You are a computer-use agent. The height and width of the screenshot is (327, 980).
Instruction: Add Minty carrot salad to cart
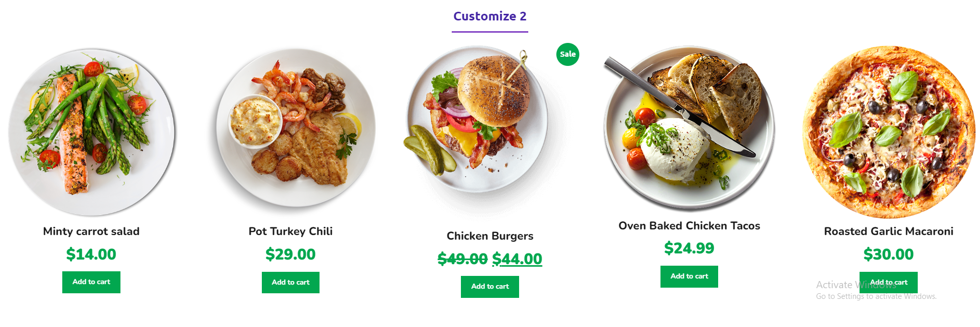[x=91, y=282]
